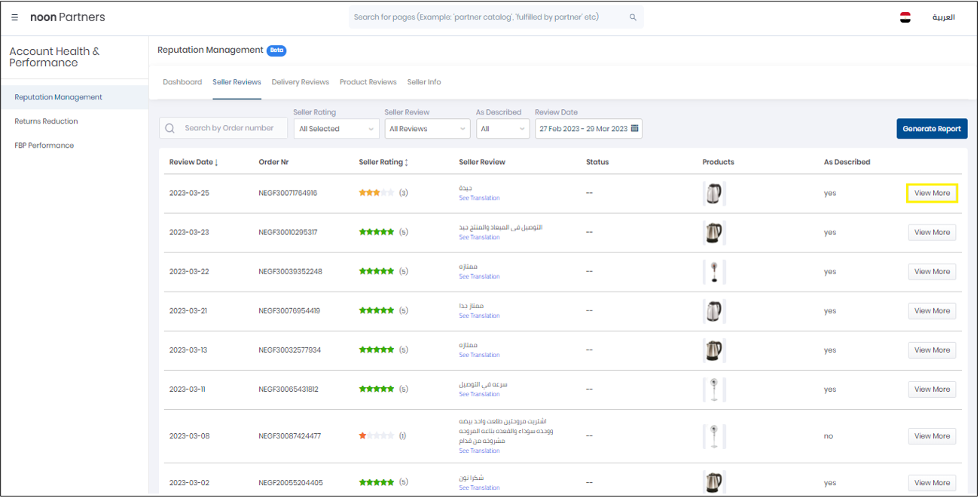This screenshot has height=498, width=980.
Task: Click the Generate Report button
Action: click(931, 129)
